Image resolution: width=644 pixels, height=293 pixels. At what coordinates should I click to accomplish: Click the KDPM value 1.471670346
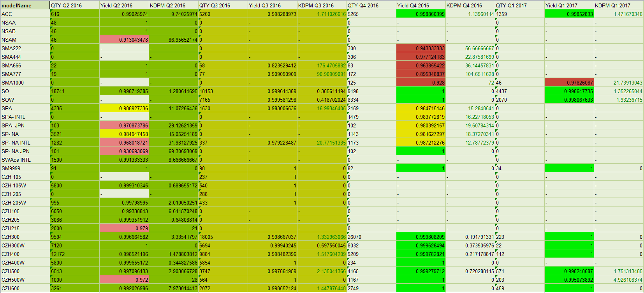[619, 14]
